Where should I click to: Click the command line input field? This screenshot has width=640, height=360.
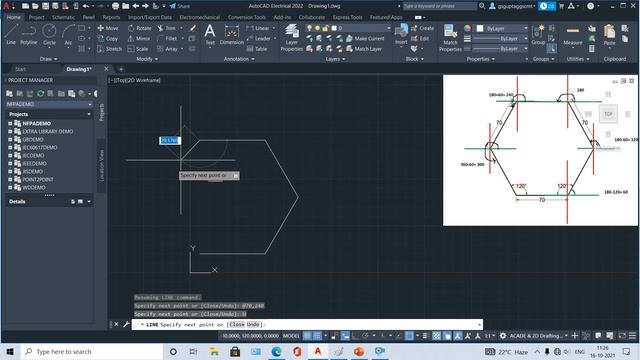click(307, 324)
